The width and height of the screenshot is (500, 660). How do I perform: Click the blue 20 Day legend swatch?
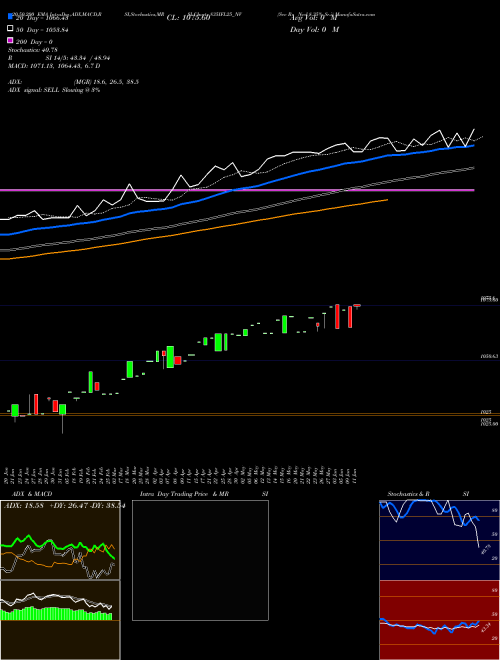tap(10, 17)
